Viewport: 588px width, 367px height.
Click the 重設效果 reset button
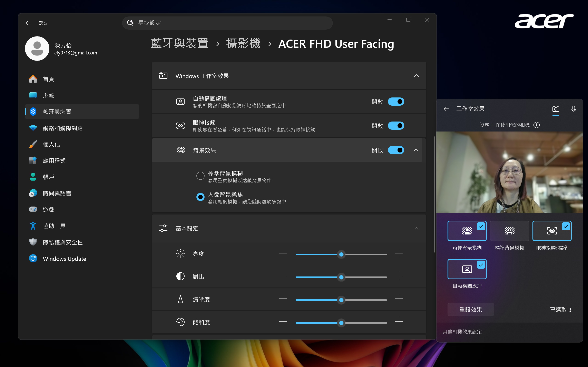[x=470, y=310]
